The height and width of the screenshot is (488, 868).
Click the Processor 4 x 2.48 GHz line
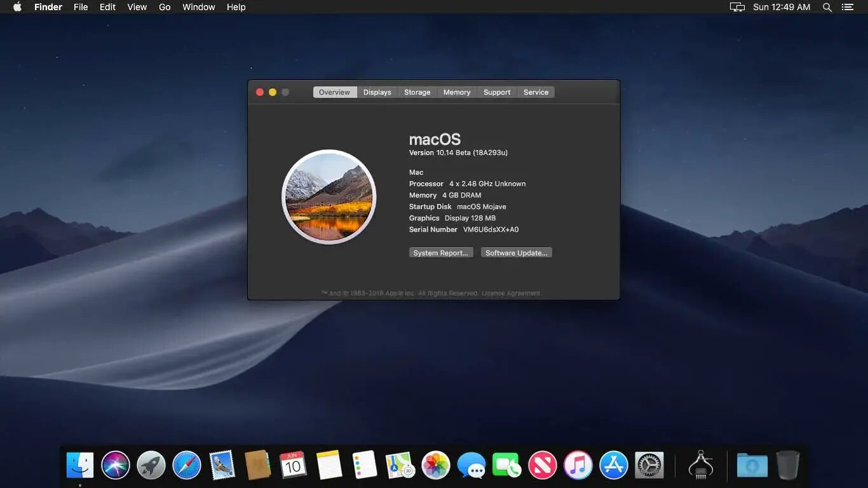click(468, 184)
